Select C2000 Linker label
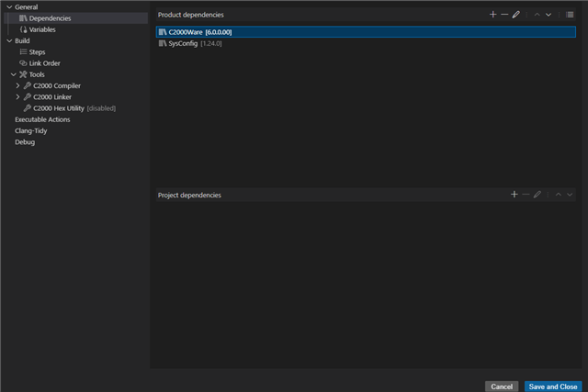The width and height of the screenshot is (588, 392). tap(52, 96)
